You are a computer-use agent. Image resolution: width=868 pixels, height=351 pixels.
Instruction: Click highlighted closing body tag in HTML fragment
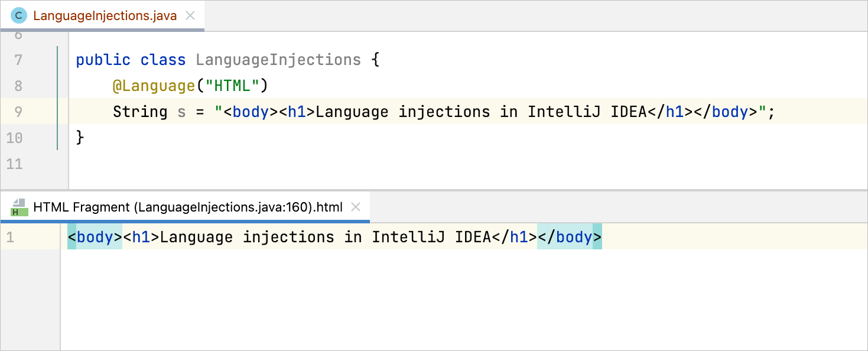[570, 237]
